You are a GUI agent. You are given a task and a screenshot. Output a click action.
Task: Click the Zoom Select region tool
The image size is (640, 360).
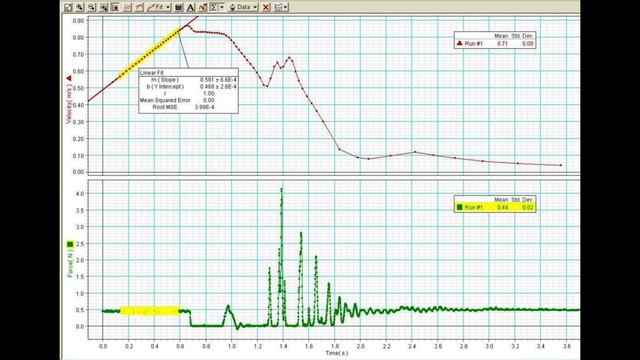point(104,7)
